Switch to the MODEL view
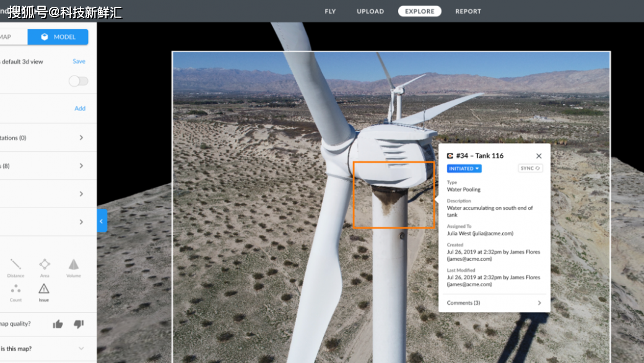The width and height of the screenshot is (644, 363). click(58, 37)
